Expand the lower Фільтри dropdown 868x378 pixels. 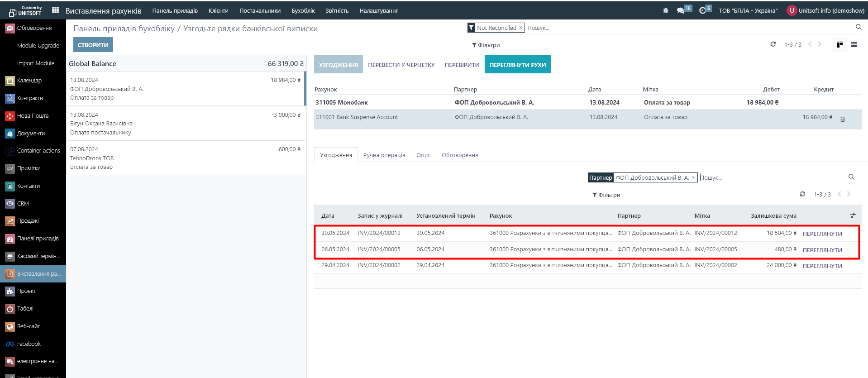click(606, 195)
